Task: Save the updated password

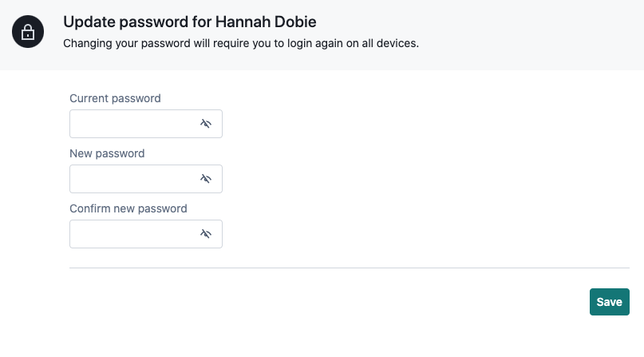Action: (610, 302)
